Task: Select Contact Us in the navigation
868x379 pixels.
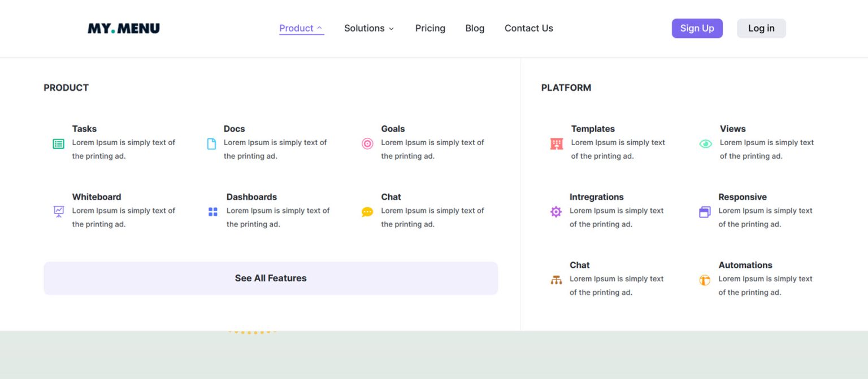Action: [x=528, y=28]
